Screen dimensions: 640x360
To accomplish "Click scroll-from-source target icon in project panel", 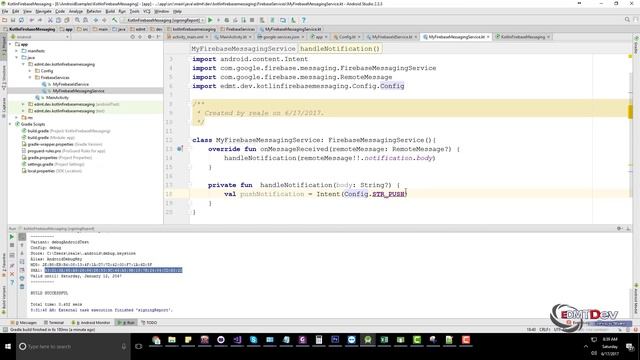I will [x=132, y=37].
